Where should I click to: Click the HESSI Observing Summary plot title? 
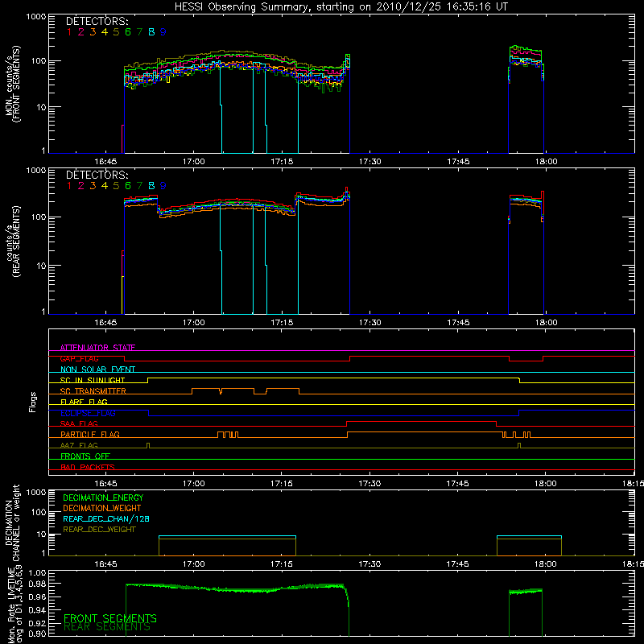(341, 7)
